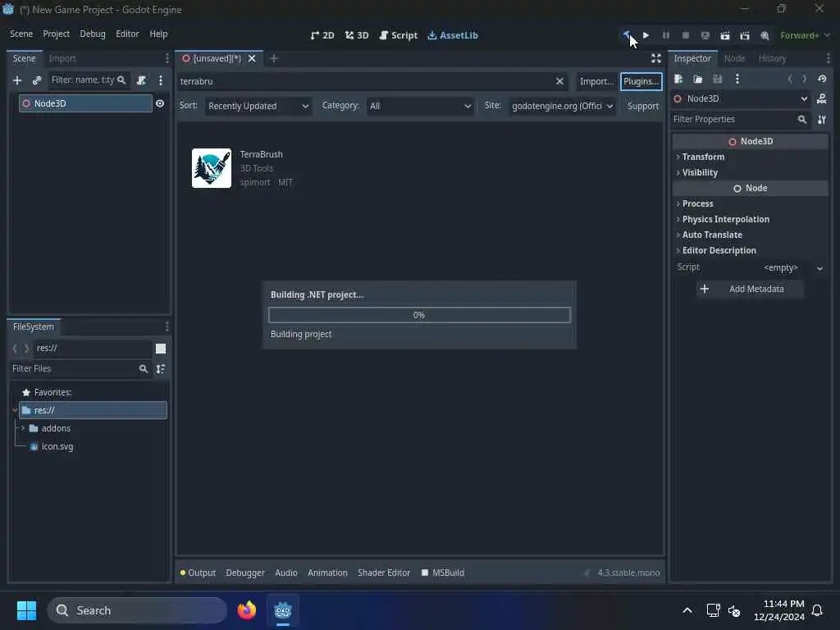
Task: Switch to the Import dock tab
Action: coord(62,58)
